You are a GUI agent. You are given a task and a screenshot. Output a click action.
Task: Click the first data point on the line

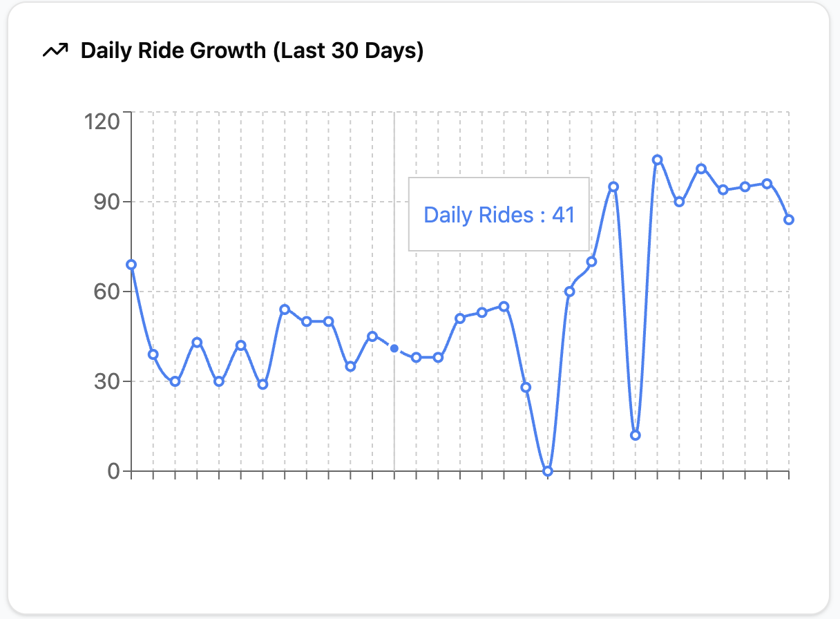click(x=131, y=265)
